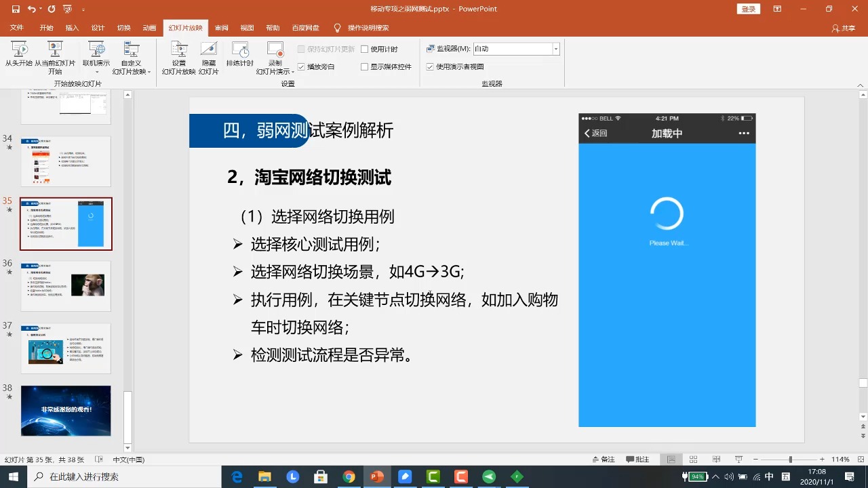This screenshot has width=868, height=488.
Task: Select slide 34 thumbnail
Action: [x=66, y=161]
